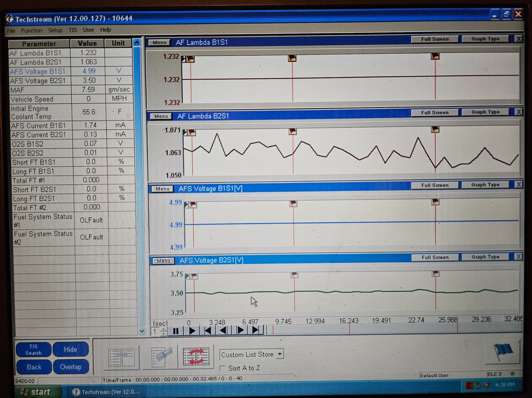Click parameter list scrollbar down arrow
Screen dimensions: 532x398
142,331
